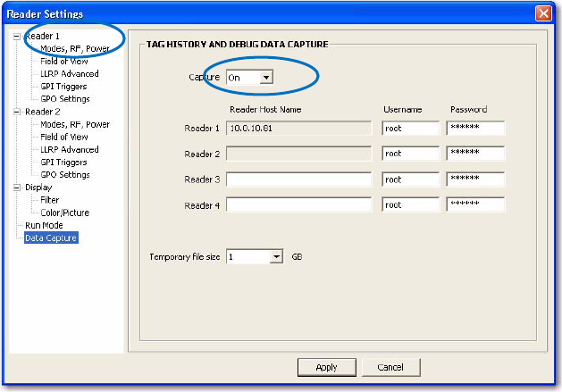The image size is (562, 392).
Task: Click the Reader 3 username field
Action: click(410, 179)
